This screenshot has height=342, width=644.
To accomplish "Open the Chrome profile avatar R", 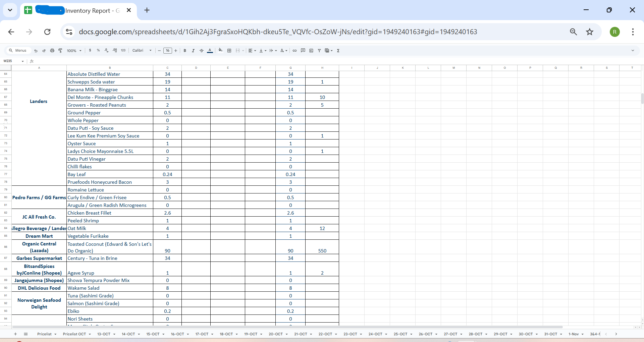I will coord(615,32).
